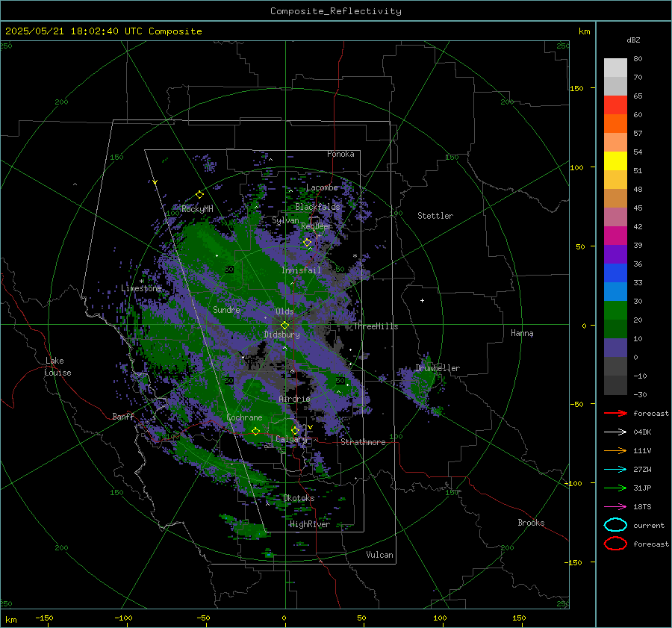Click the RedDeer city label
The image size is (672, 628).
point(317,226)
